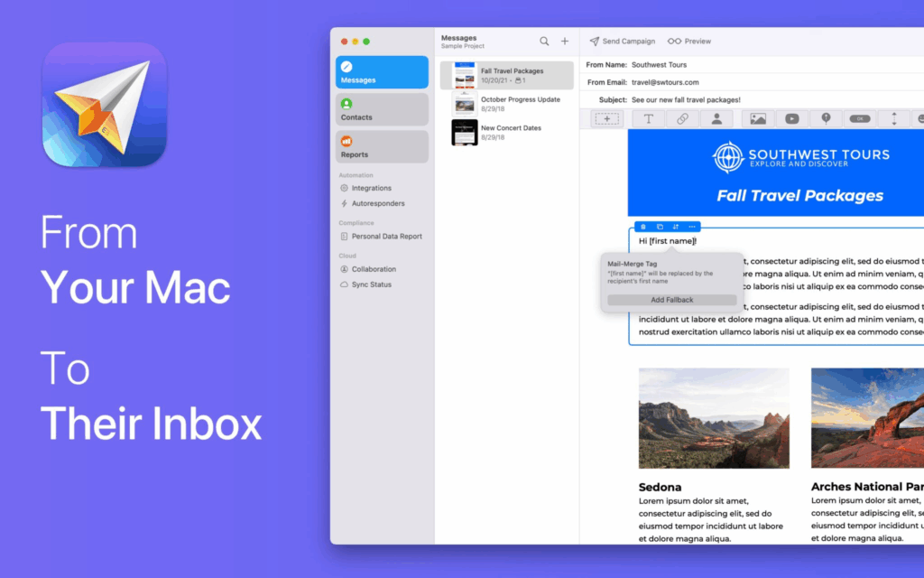Click the search icon in Messages list
This screenshot has height=578, width=924.
tap(544, 42)
